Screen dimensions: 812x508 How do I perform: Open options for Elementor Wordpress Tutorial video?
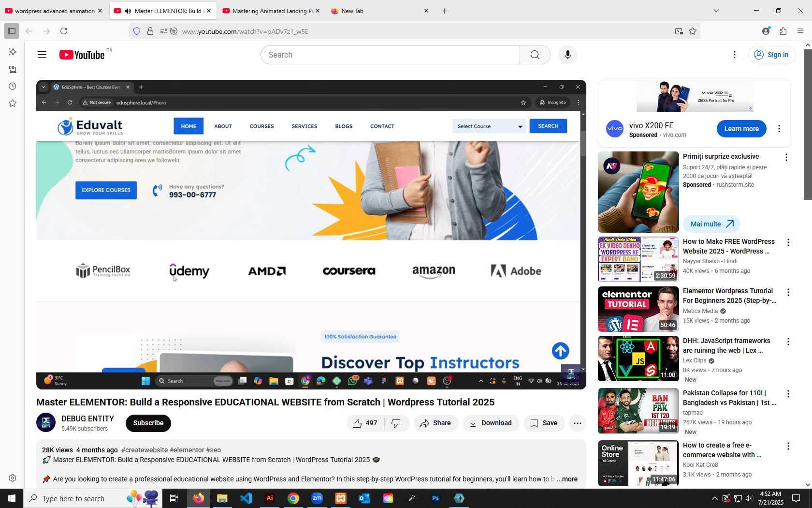click(x=788, y=292)
